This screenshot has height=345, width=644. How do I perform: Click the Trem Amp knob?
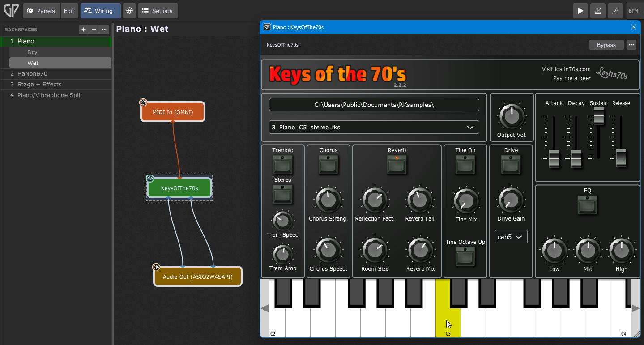point(283,254)
